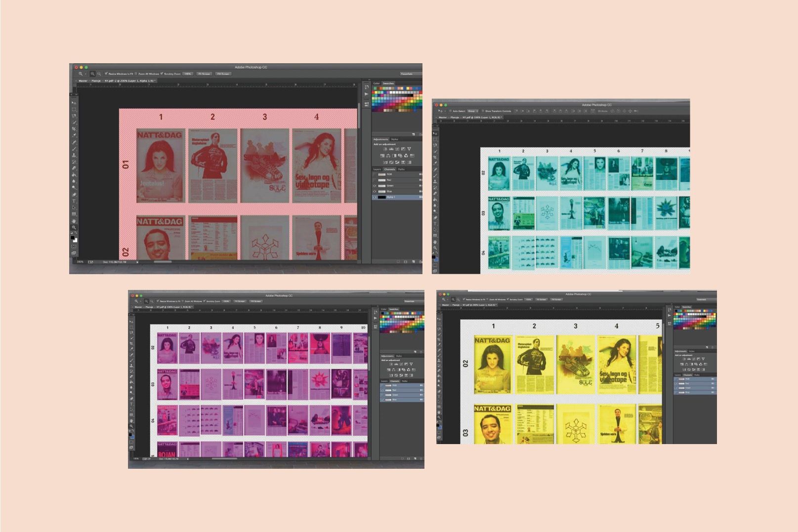798x532 pixels.
Task: Toggle Scrubby Zoom in the red-tinted window
Action: pyautogui.click(x=162, y=74)
